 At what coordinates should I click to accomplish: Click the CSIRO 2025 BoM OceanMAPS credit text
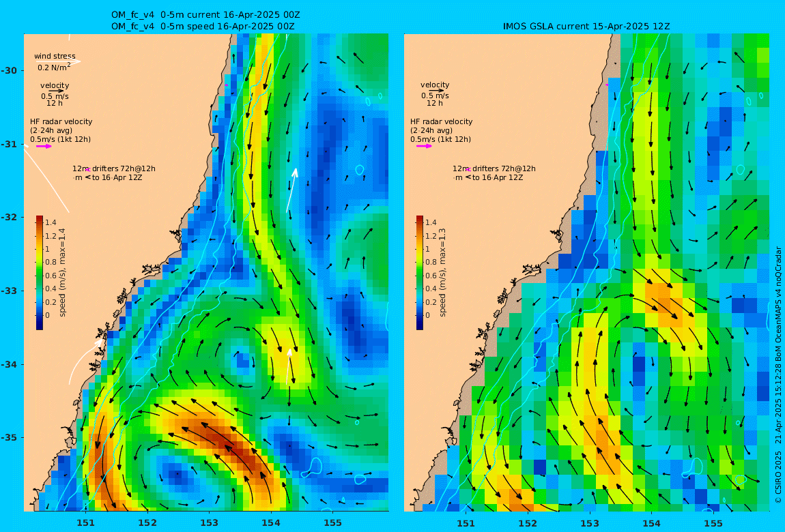pos(778,375)
